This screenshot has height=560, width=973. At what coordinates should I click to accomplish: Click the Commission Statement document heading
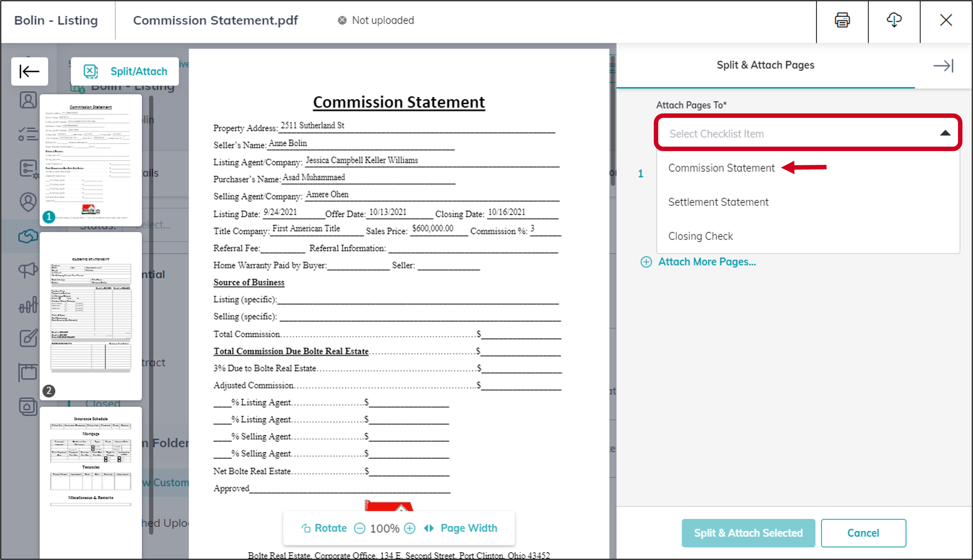click(399, 102)
